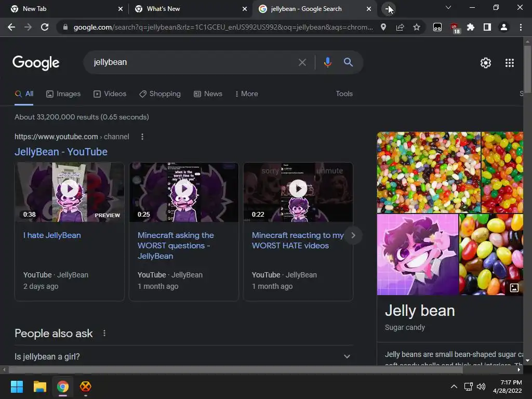The height and width of the screenshot is (399, 532).
Task: Open the Chrome profile avatar
Action: tap(504, 27)
